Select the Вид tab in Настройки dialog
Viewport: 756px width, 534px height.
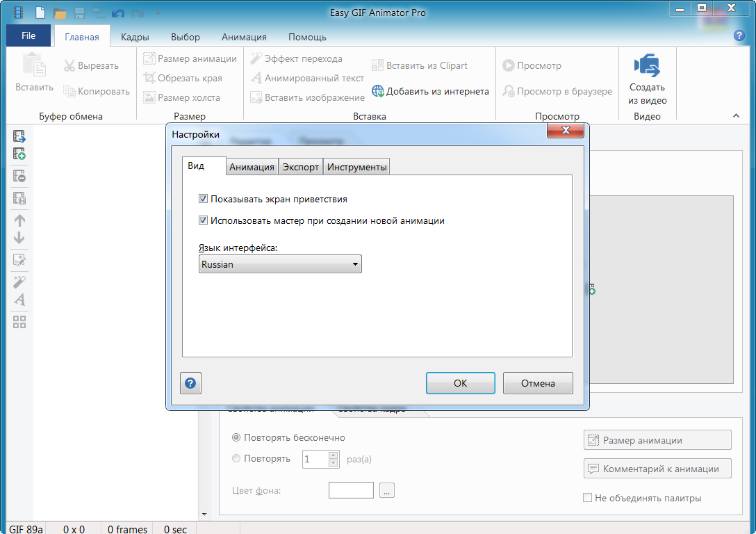click(204, 165)
